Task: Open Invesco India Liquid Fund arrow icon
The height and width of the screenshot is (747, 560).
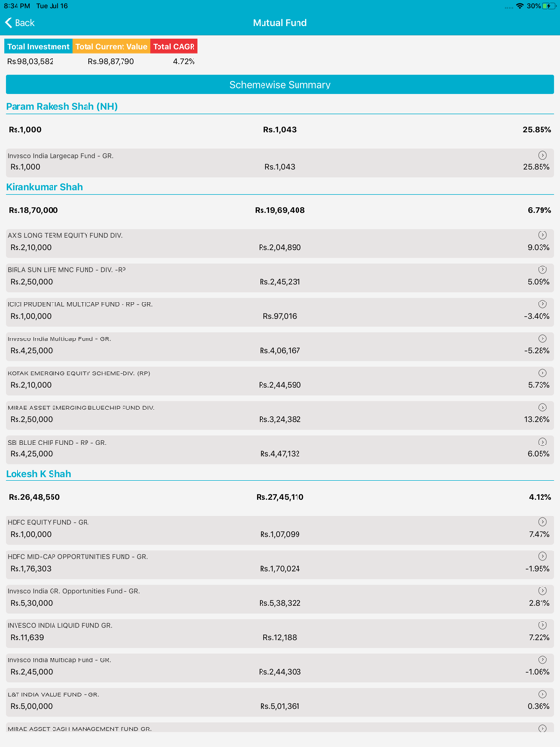Action: click(542, 625)
